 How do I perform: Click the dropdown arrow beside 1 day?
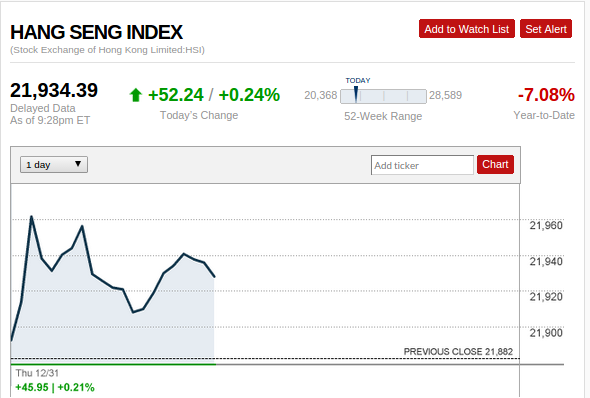(x=78, y=164)
